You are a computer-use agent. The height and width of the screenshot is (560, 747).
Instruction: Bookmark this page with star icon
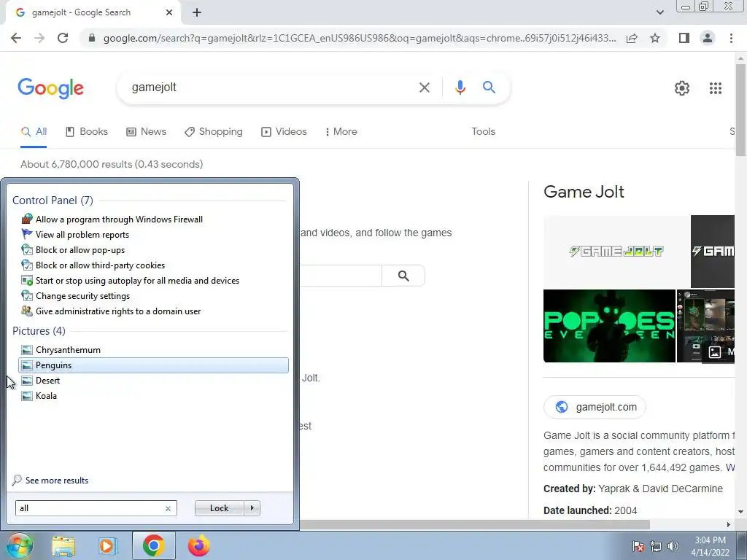click(x=655, y=38)
